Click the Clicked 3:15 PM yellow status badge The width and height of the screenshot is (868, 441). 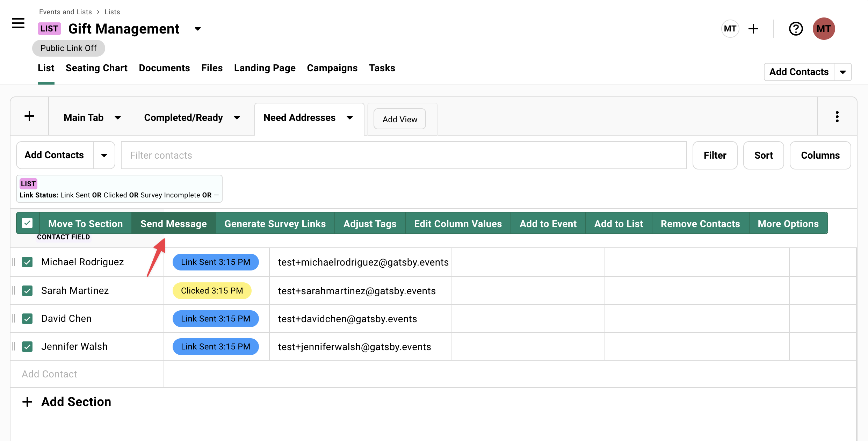[x=212, y=291]
